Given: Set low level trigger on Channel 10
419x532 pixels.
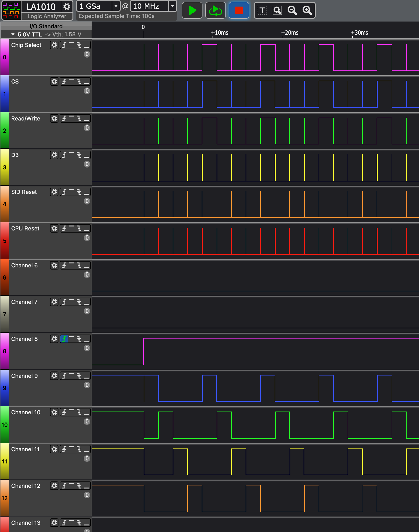Looking at the screenshot, I should tap(86, 412).
